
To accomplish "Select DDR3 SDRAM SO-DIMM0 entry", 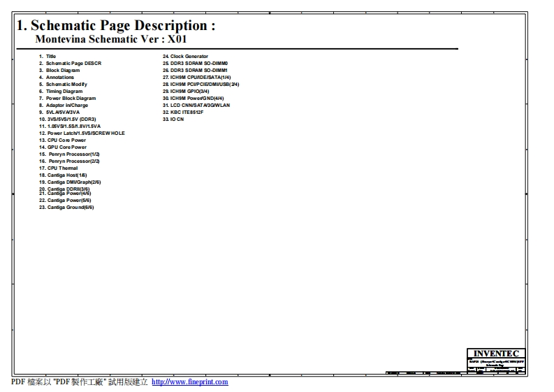I will 195,64.
